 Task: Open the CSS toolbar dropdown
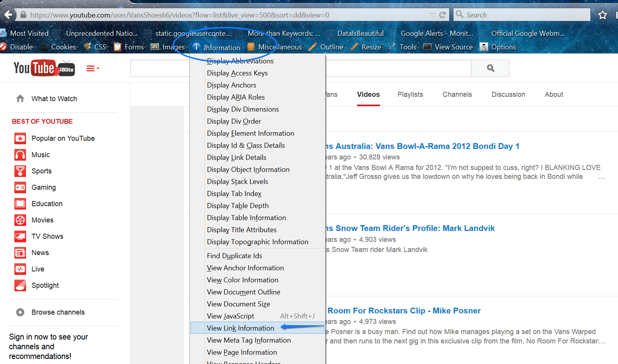(x=96, y=47)
